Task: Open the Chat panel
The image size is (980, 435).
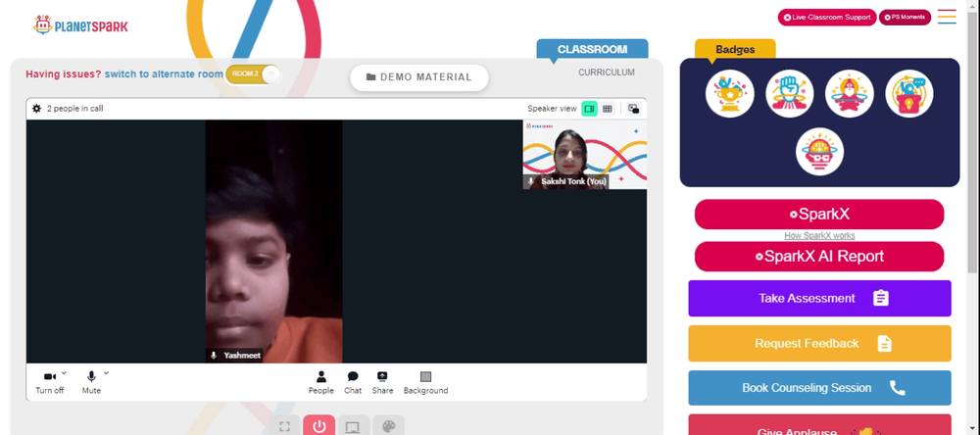Action: [x=353, y=382]
